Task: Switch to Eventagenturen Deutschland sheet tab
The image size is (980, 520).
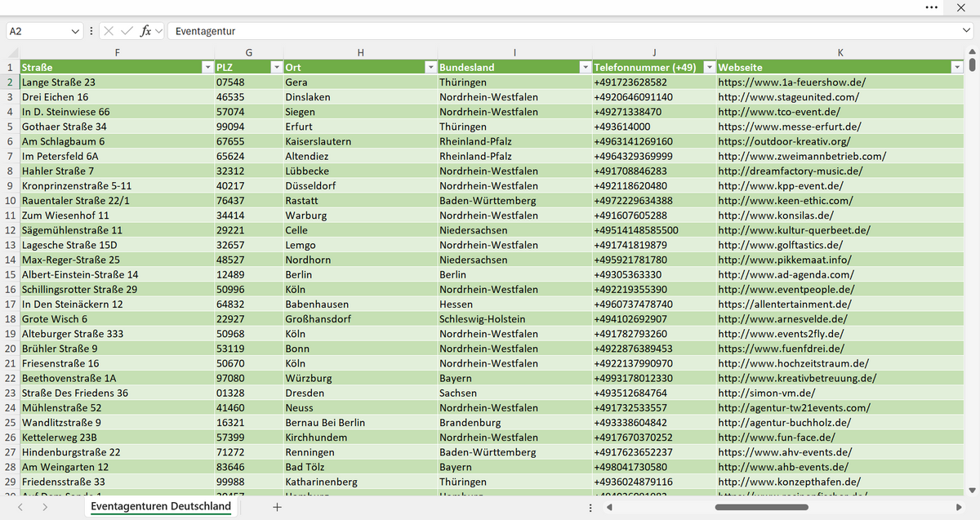Action: (161, 507)
